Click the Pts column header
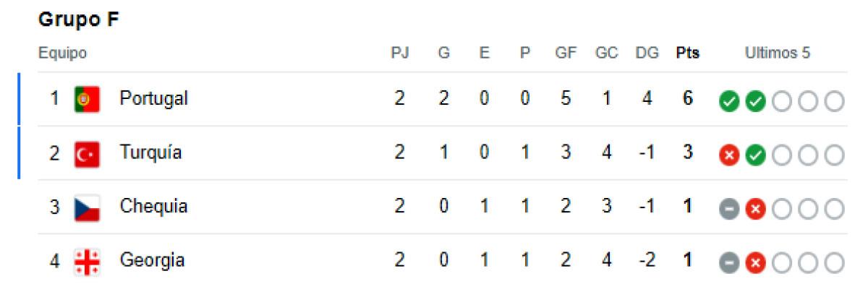 click(687, 53)
